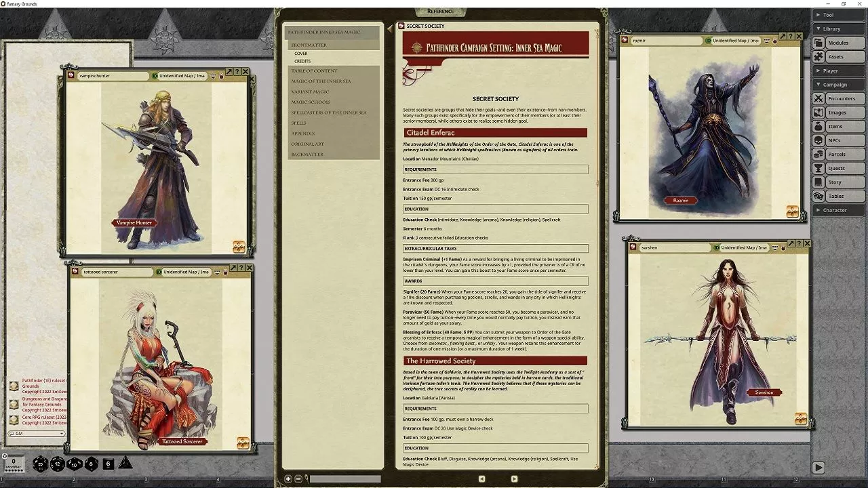Toggle the lock icon on tattooed sorcerer window
The image size is (868, 488).
click(225, 272)
